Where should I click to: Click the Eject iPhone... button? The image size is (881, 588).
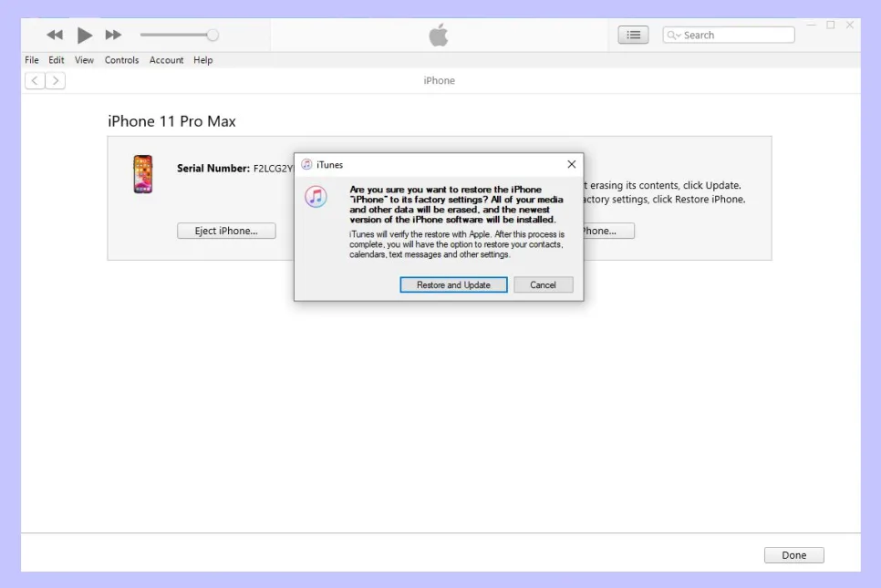[226, 231]
